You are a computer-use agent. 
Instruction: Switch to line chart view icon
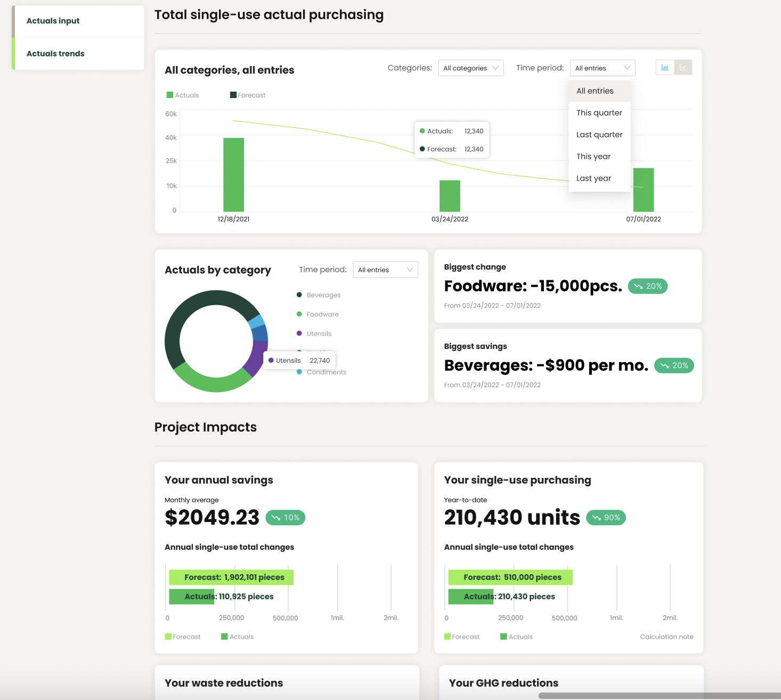coord(683,67)
